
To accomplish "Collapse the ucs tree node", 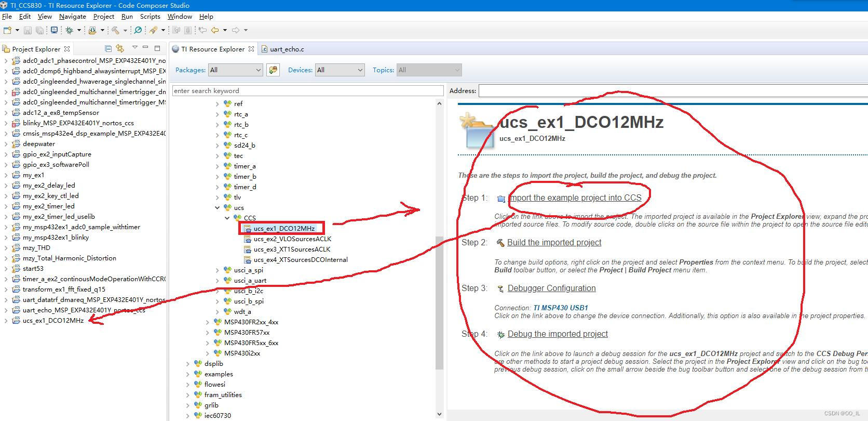I will pyautogui.click(x=218, y=207).
